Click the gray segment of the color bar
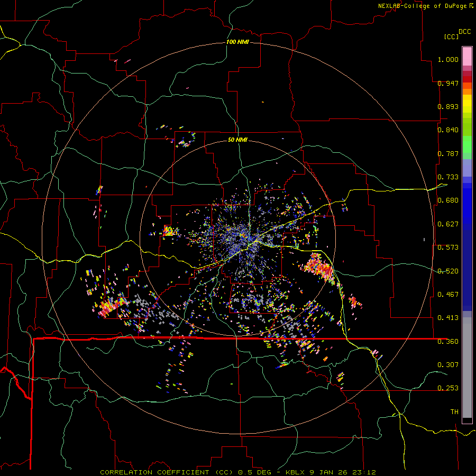This screenshot has height=476, width=476. (467, 368)
